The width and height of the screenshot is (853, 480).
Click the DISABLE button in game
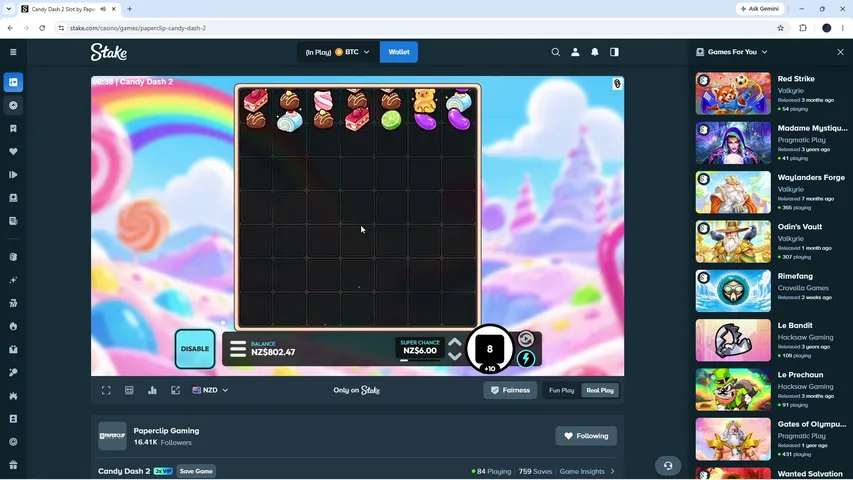coord(195,349)
